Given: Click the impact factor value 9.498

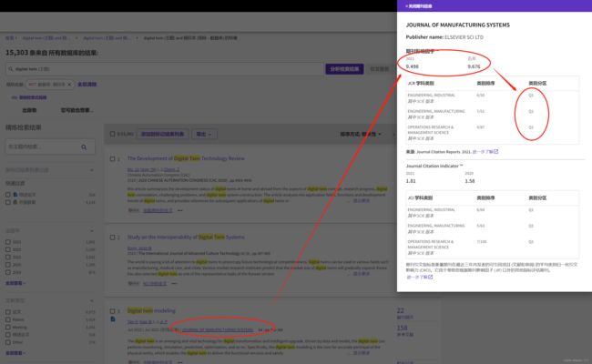Looking at the screenshot, I should (x=412, y=66).
